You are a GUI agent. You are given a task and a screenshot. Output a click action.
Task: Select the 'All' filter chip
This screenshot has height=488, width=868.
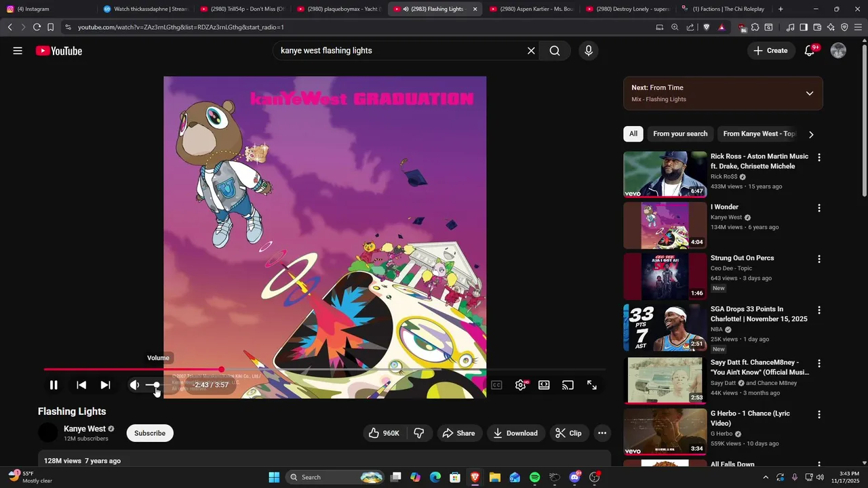tap(633, 134)
